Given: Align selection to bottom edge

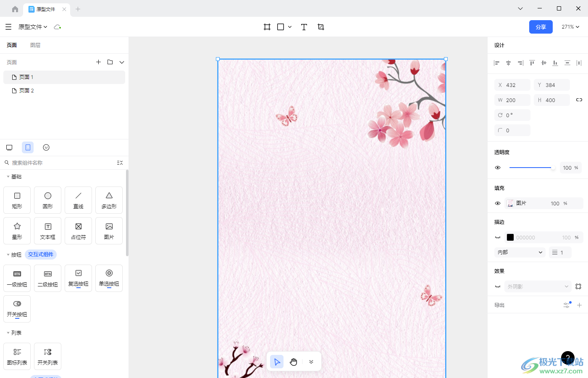Looking at the screenshot, I should pos(556,63).
